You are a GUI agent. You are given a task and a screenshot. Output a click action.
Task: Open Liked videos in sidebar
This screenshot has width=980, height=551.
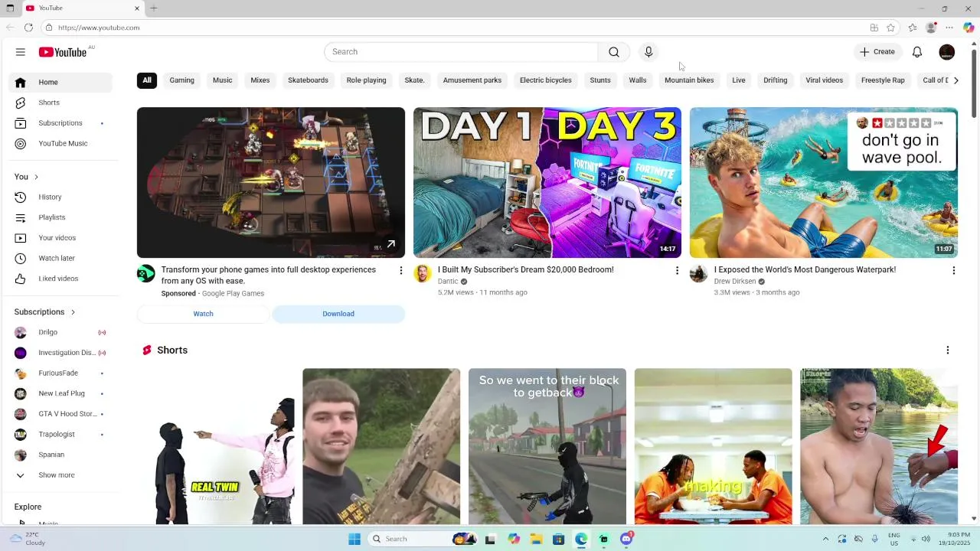coord(62,279)
